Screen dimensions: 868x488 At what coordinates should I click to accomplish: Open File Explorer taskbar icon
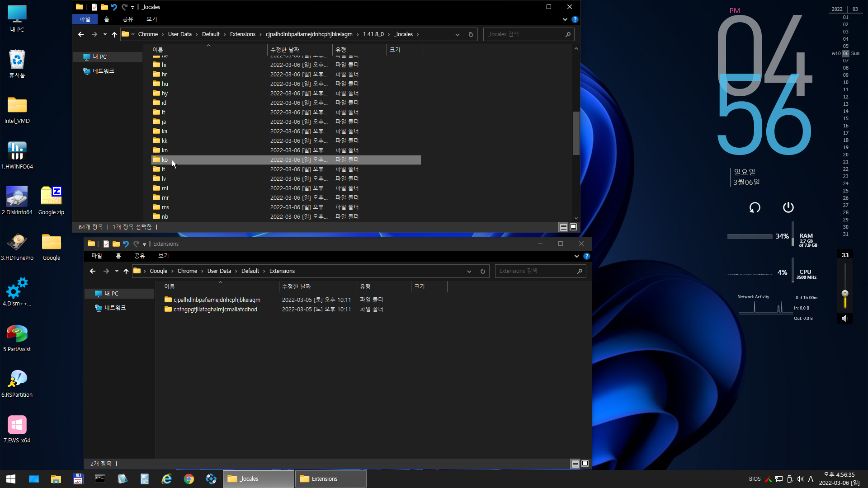point(56,479)
